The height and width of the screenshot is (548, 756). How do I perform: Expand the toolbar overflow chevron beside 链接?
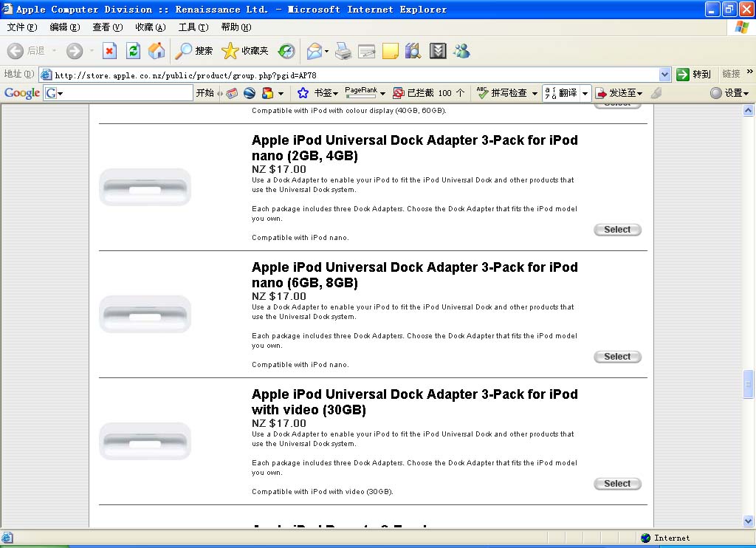750,72
